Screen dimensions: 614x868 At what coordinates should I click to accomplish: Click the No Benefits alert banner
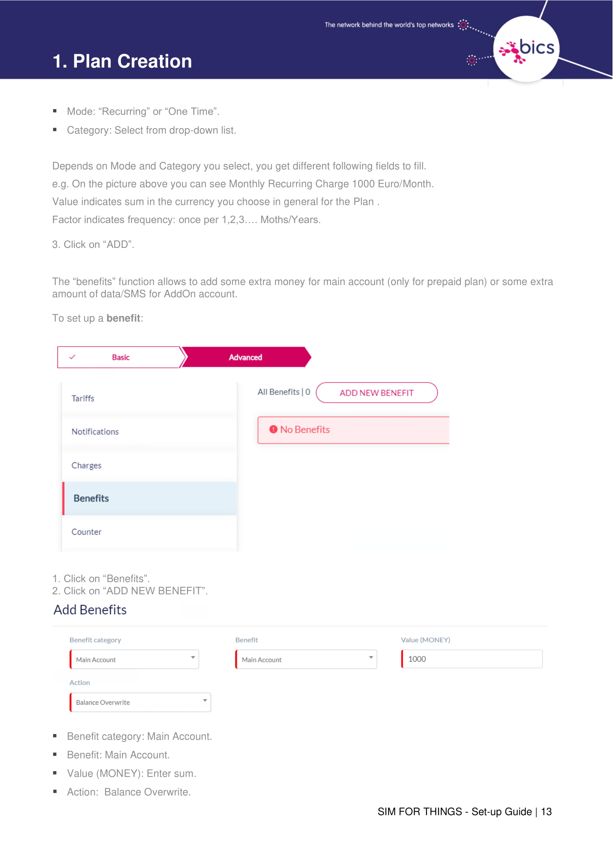click(x=353, y=430)
